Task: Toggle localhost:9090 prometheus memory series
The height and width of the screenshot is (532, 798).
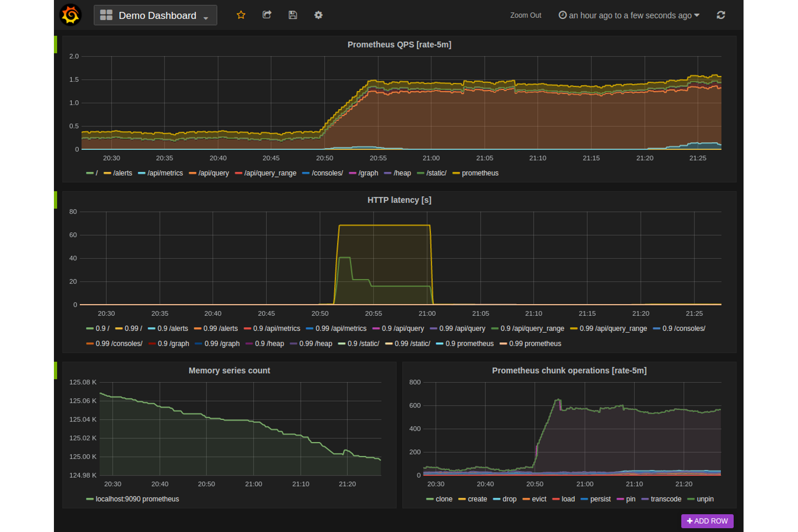Action: 137,499
